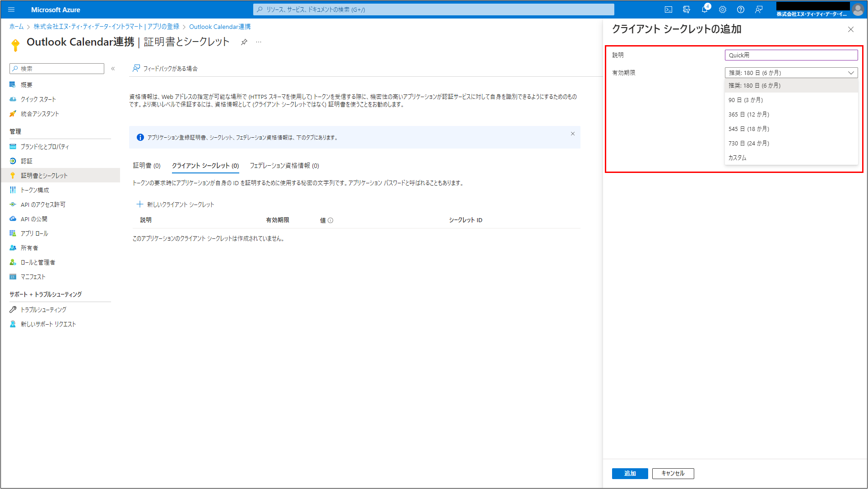This screenshot has height=489, width=868.
Task: Open the notifications bell
Action: tap(705, 9)
